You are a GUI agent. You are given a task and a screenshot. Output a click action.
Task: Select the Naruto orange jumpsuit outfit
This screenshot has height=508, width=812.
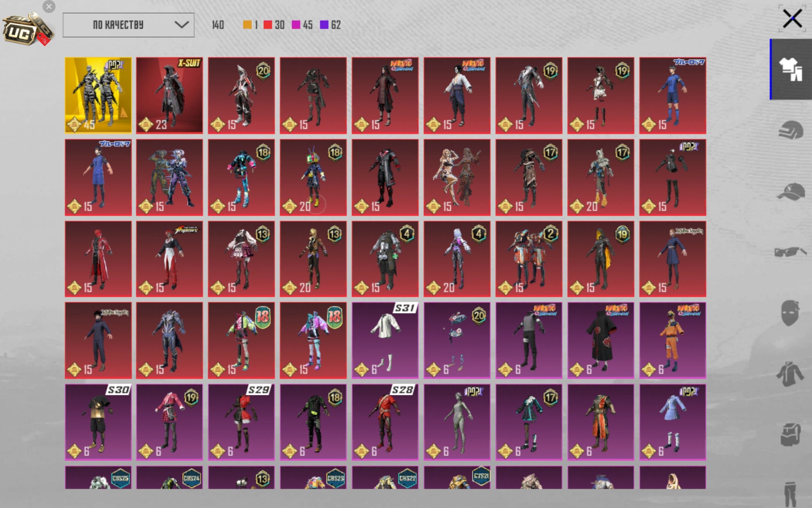coord(673,341)
